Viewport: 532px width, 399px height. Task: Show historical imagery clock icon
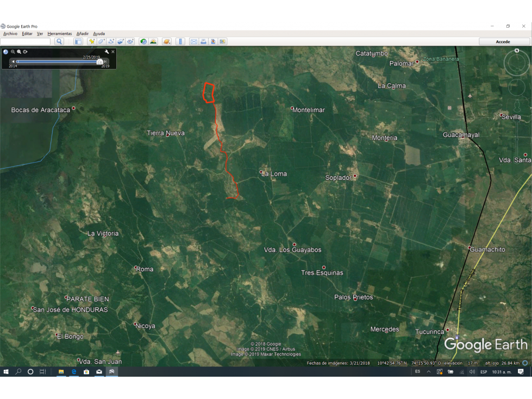(143, 41)
